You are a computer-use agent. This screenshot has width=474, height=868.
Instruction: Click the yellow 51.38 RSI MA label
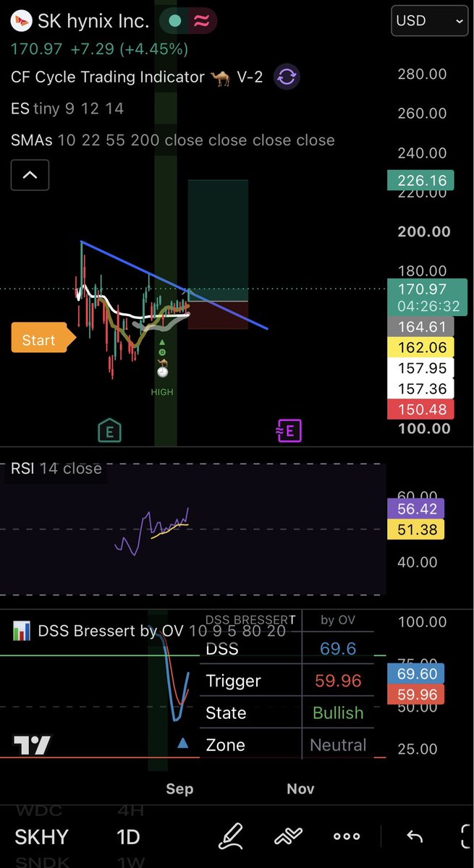point(416,529)
